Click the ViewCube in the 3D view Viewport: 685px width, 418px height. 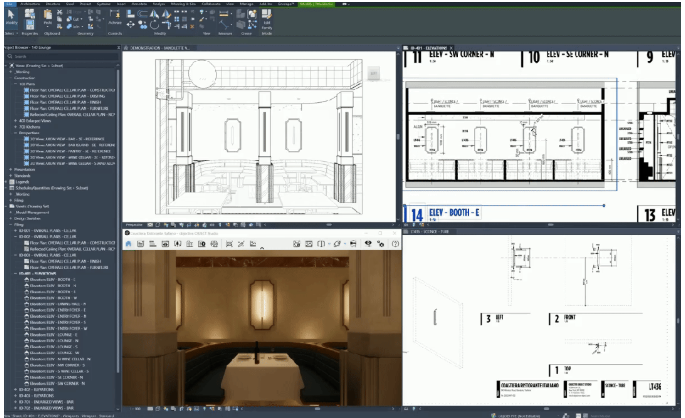(x=374, y=73)
